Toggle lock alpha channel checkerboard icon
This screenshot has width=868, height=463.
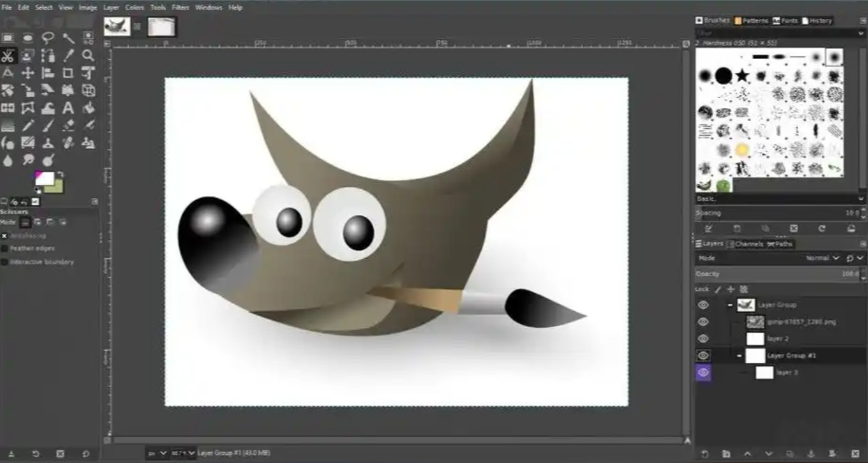click(744, 290)
